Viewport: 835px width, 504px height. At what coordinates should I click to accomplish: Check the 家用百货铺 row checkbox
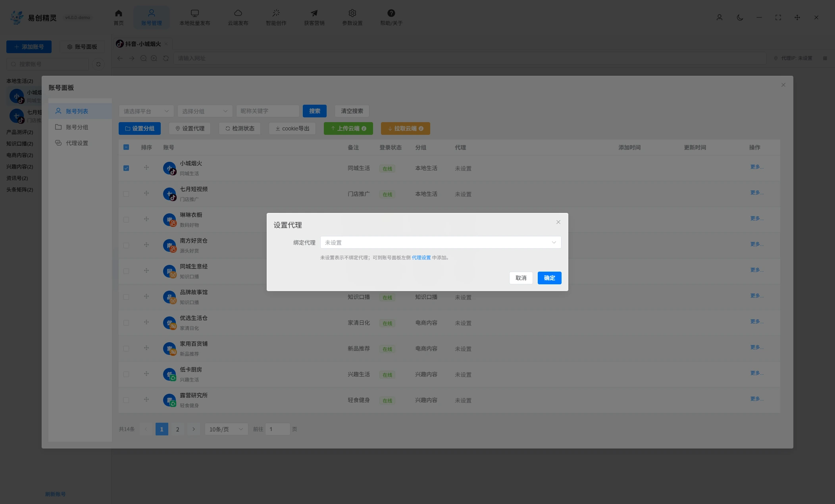tap(126, 349)
